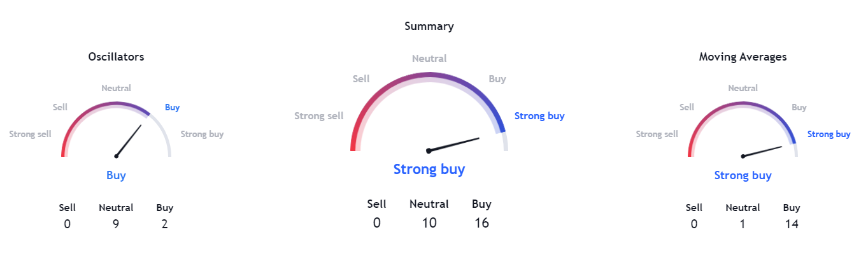Screen dimensions: 868x255
Task: Click the Oscillators heading
Action: [116, 57]
